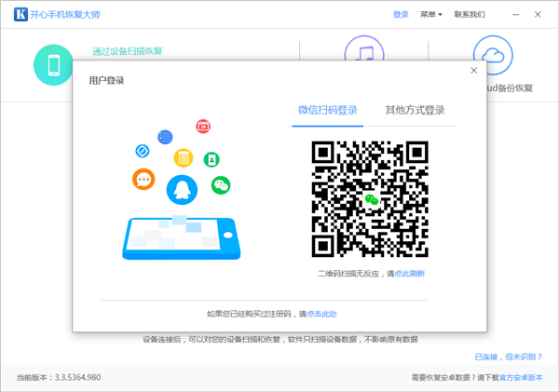Click the blue reminders list icon
The image size is (559, 392).
[165, 137]
